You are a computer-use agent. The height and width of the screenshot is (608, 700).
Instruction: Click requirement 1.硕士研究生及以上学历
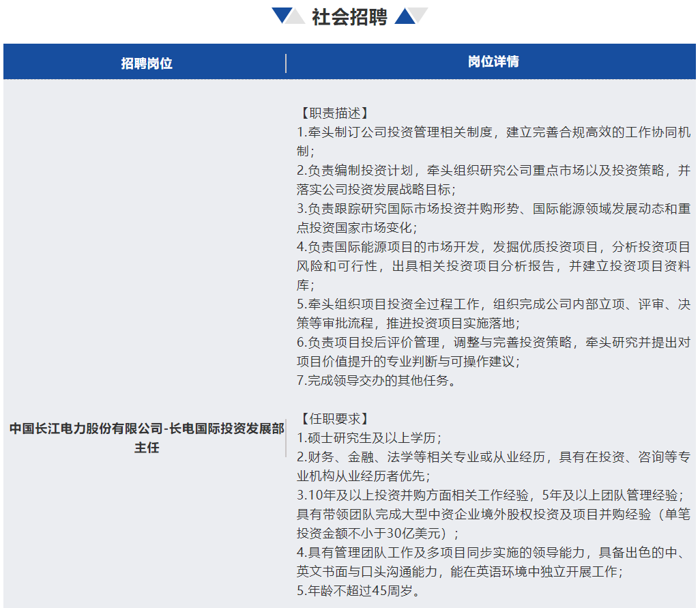[369, 437]
